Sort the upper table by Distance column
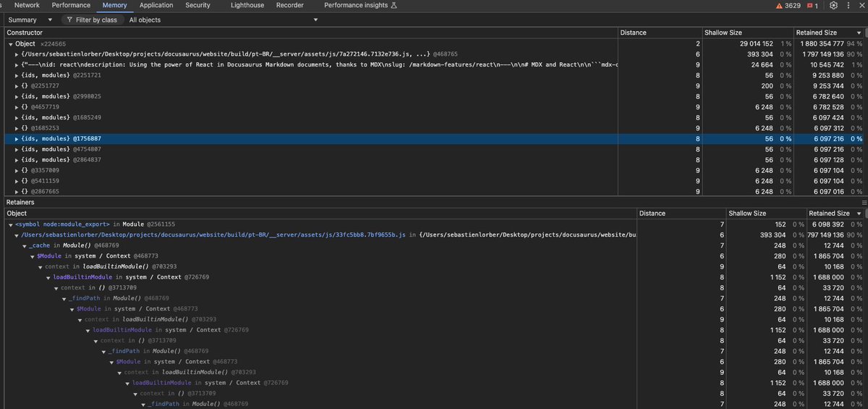Screen dimensions: 868x409 [660, 33]
